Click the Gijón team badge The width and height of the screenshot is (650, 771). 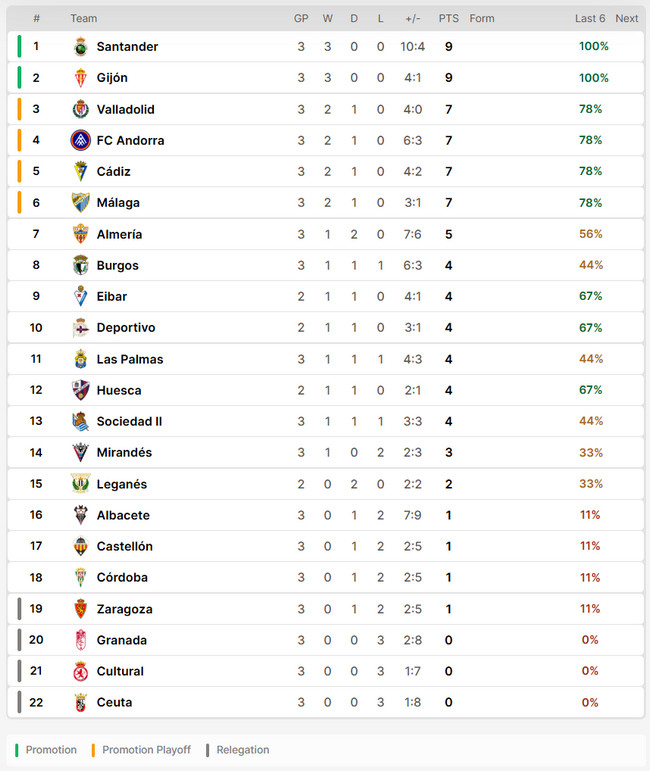81,78
